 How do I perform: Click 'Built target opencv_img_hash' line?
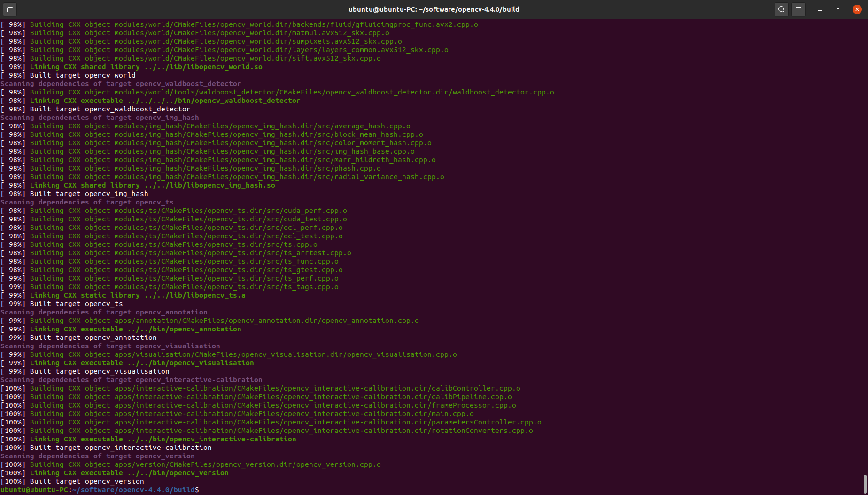[x=74, y=194]
